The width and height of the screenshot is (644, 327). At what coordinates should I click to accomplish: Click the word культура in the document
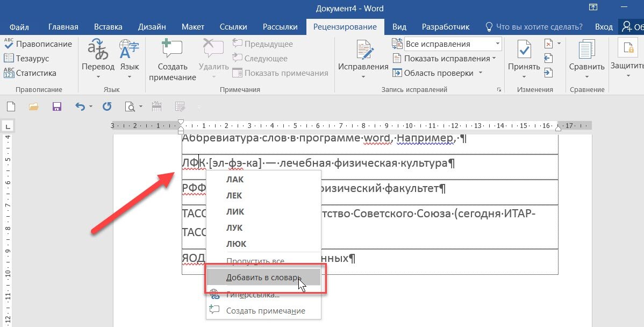(x=424, y=163)
